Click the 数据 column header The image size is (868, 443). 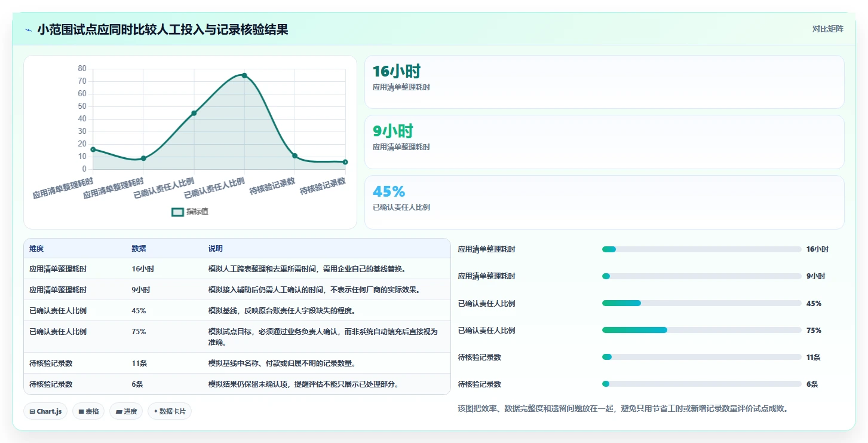[139, 249]
